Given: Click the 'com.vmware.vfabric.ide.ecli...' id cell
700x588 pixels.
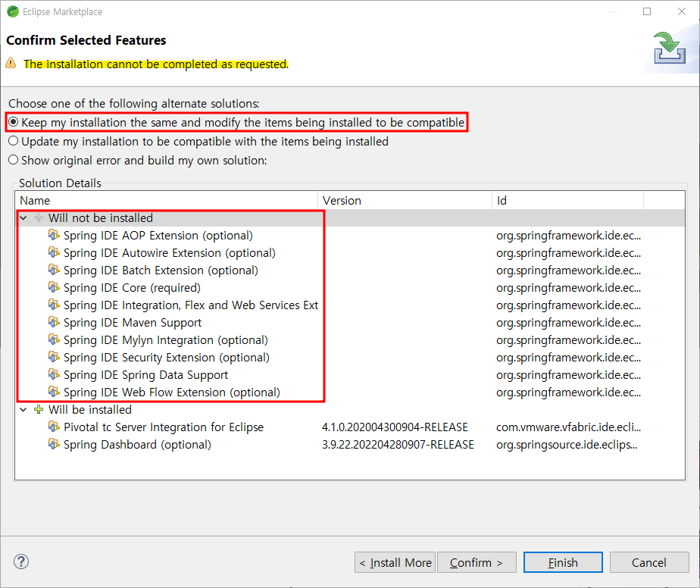Looking at the screenshot, I should pyautogui.click(x=568, y=427).
